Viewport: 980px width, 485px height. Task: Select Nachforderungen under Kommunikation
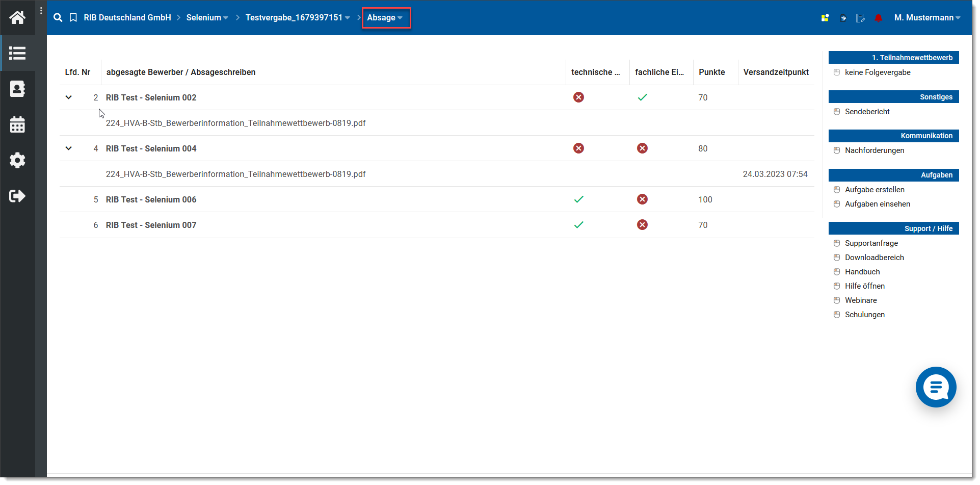[x=874, y=150]
